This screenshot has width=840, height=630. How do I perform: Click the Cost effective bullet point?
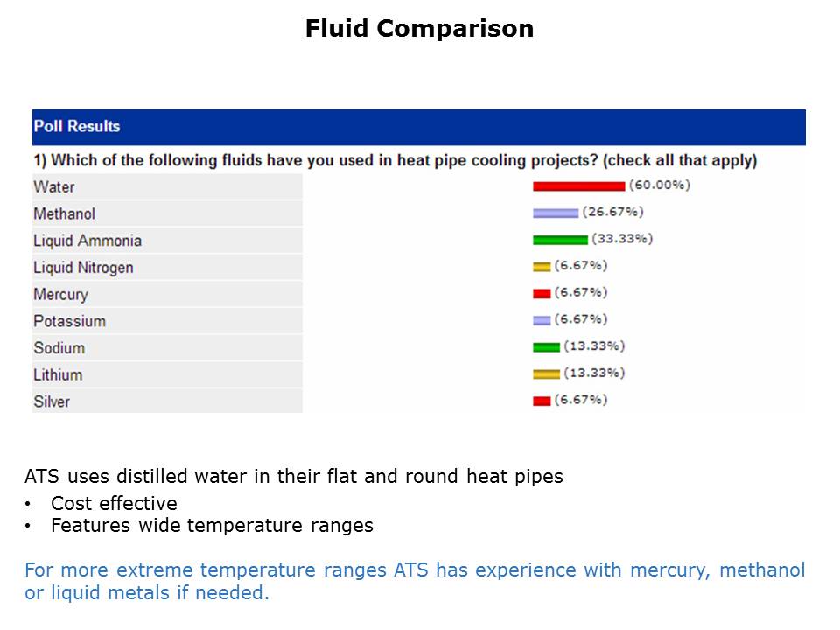(x=114, y=503)
